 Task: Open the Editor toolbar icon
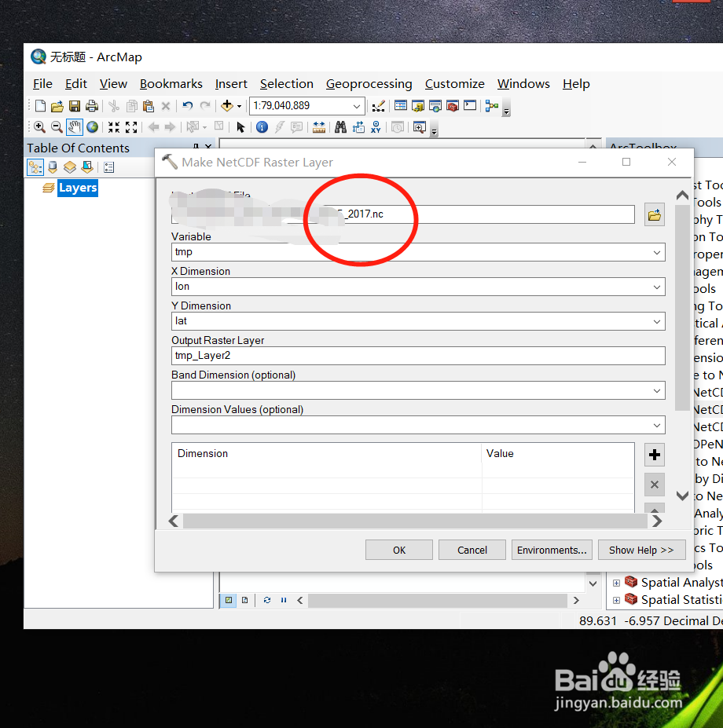click(378, 106)
